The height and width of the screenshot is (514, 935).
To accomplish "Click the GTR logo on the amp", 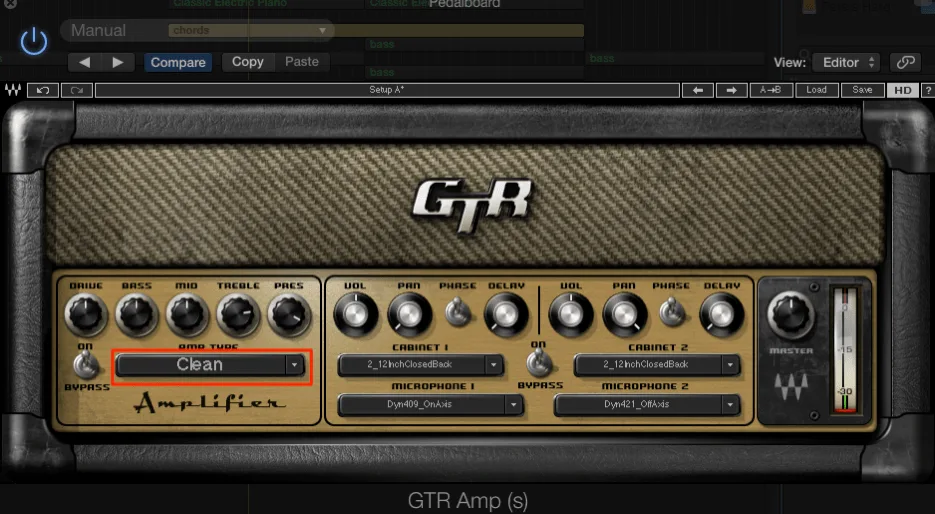I will pos(471,205).
